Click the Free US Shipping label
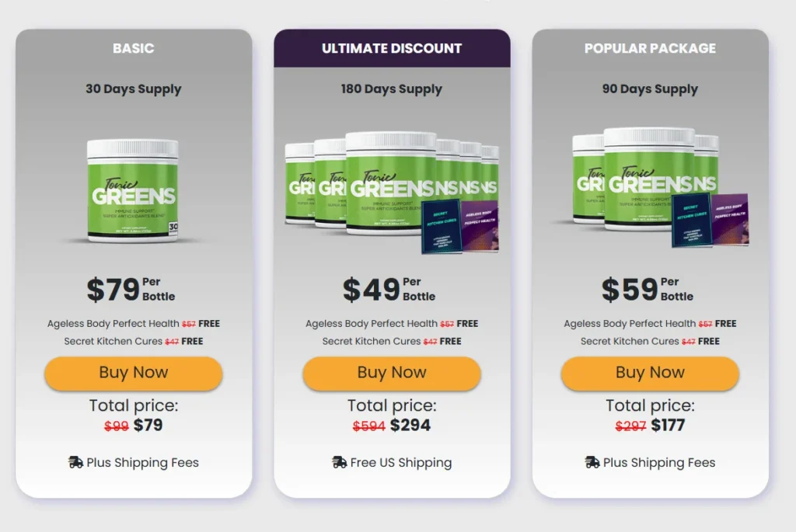Viewport: 796px width, 532px height. coord(400,462)
